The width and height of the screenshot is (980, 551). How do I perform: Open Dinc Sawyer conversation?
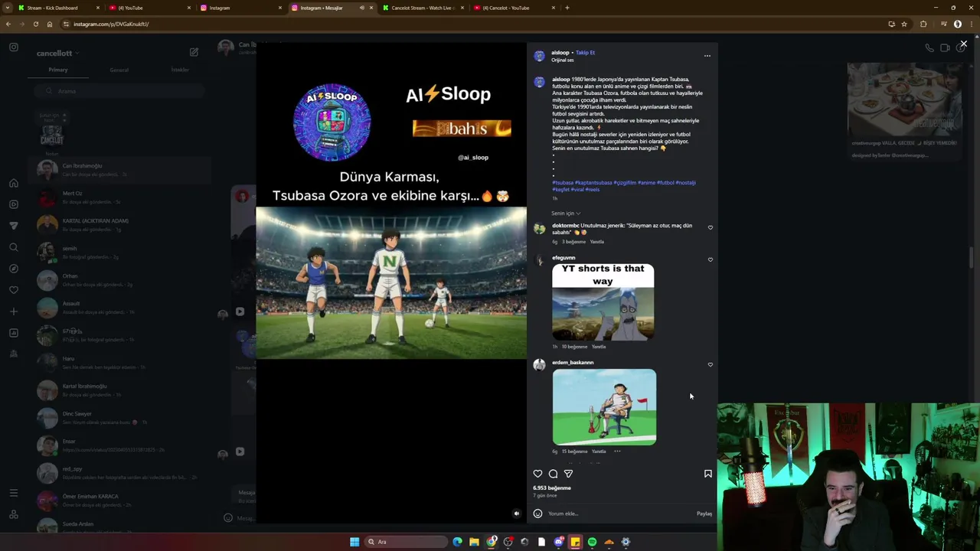tap(119, 418)
